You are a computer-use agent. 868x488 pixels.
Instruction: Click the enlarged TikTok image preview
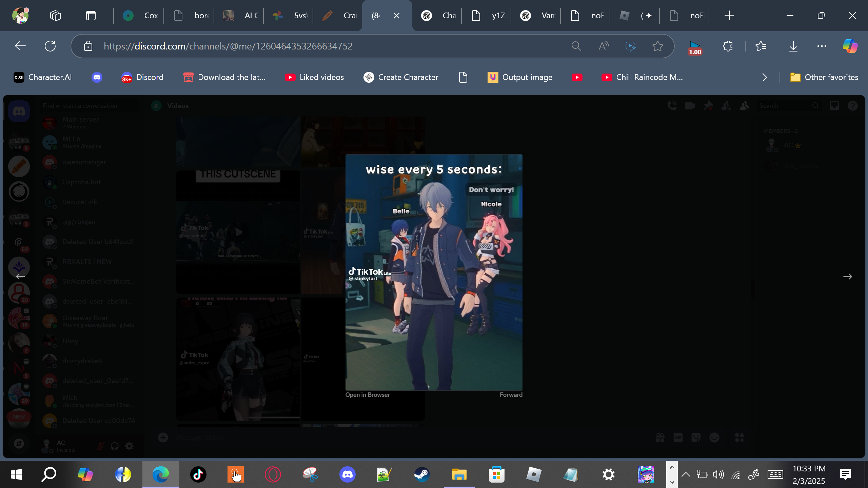[434, 272]
